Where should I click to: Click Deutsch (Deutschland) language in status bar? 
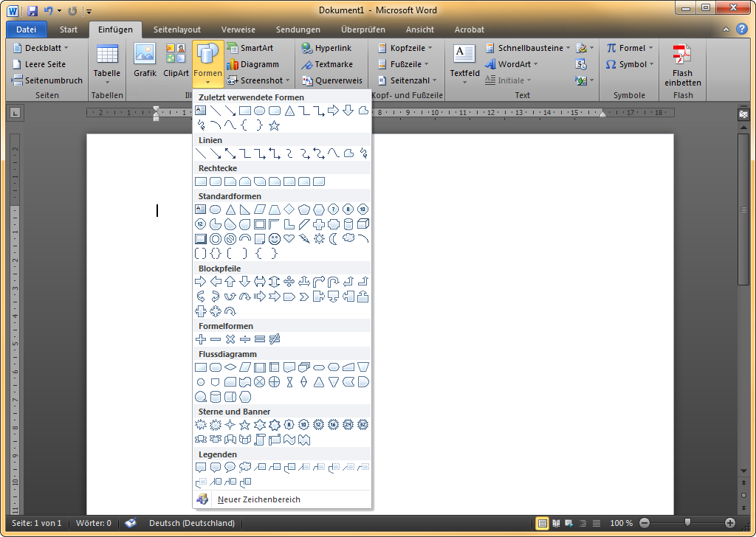(x=191, y=524)
